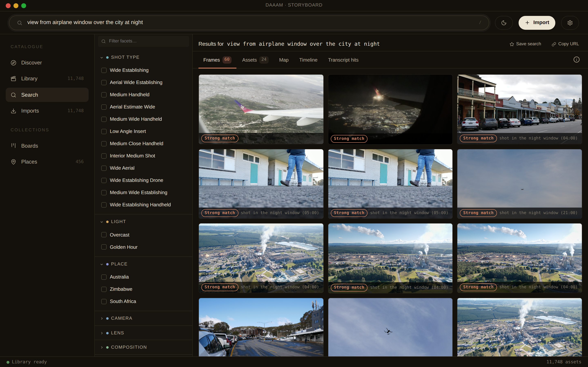The image size is (588, 367).
Task: Focus the Filter facets input field
Action: tap(143, 41)
